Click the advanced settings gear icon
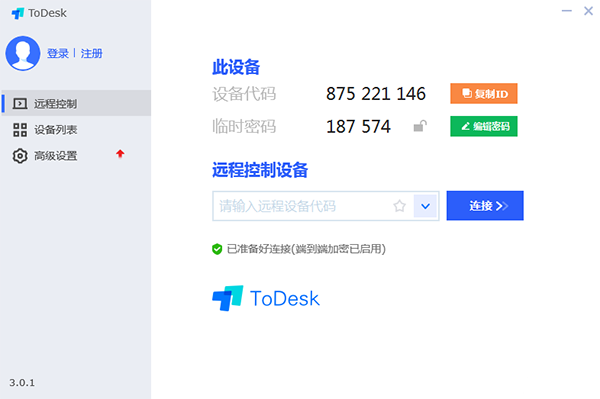 coord(20,156)
